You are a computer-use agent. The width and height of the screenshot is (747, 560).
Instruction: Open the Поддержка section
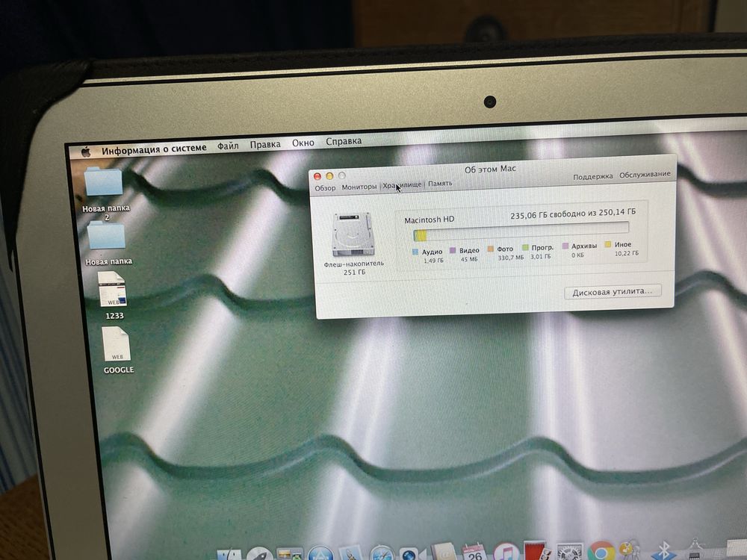592,176
